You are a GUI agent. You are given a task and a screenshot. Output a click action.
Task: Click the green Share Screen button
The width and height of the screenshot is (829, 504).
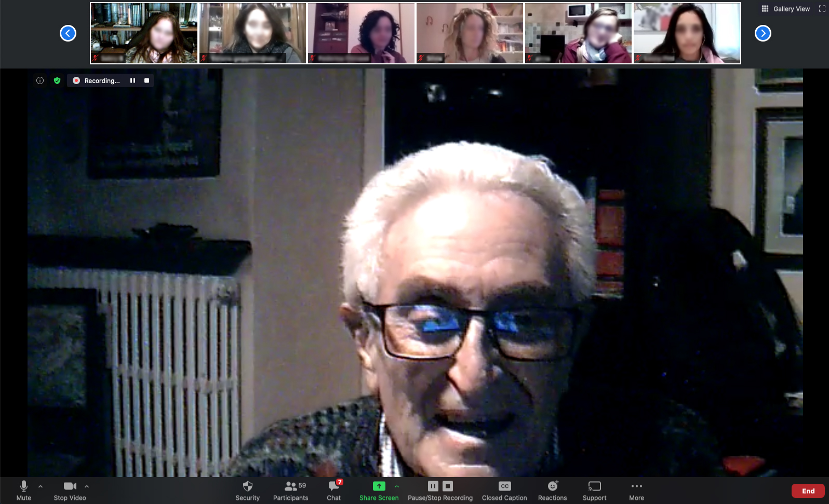[x=379, y=491]
